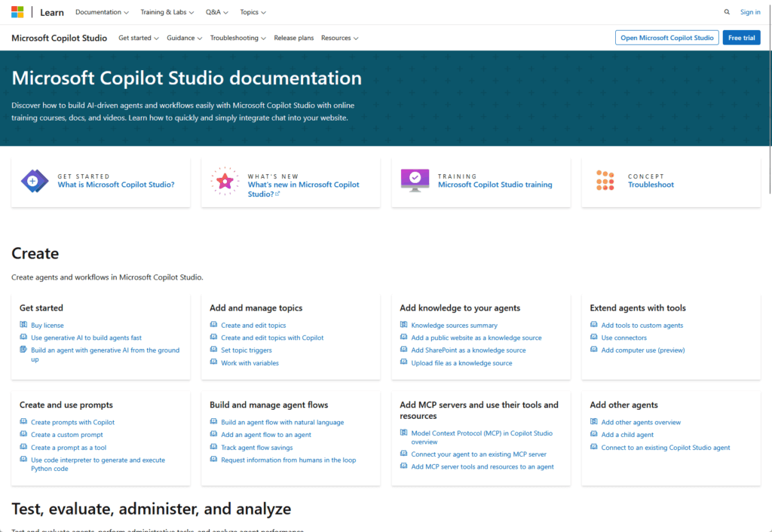Viewport: 772px width, 532px height.
Task: Expand the Guidance dropdown
Action: coord(184,38)
